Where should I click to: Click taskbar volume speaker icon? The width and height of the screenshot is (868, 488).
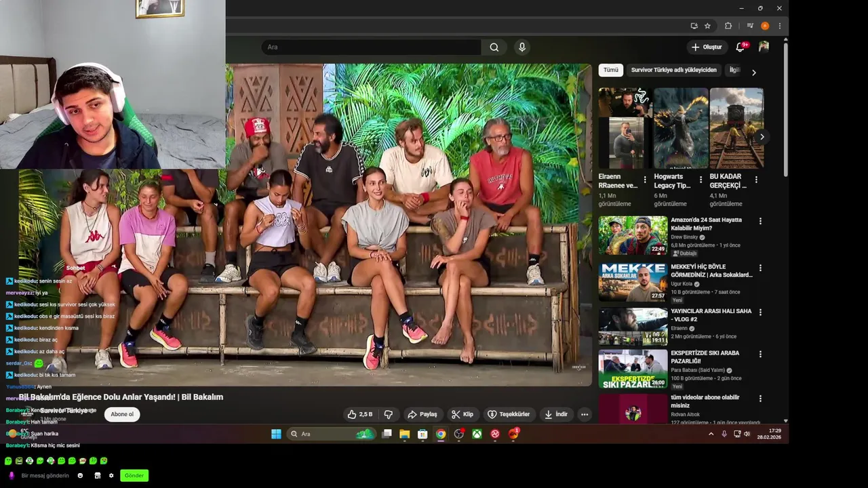[747, 434]
